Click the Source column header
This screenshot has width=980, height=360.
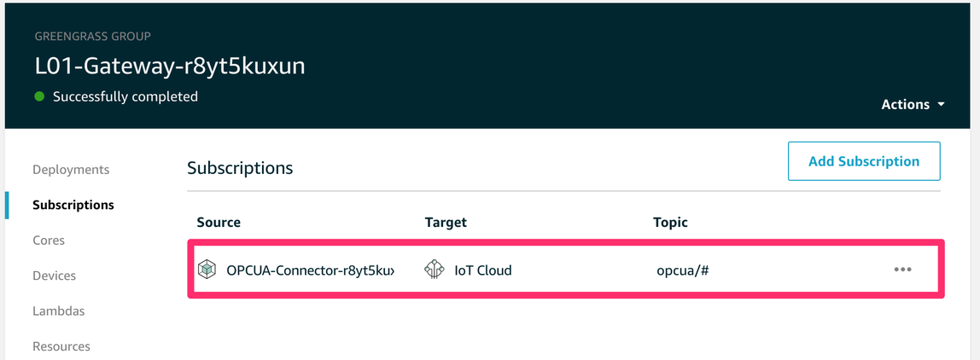pyautogui.click(x=219, y=222)
